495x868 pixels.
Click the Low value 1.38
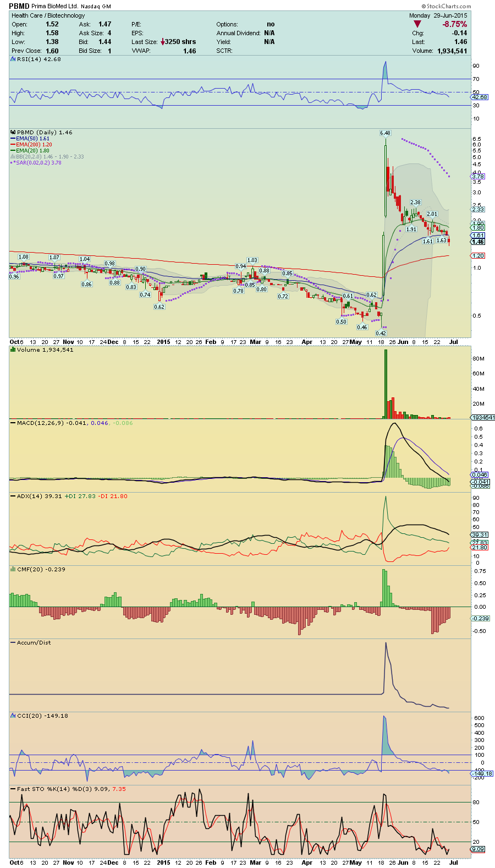52,42
